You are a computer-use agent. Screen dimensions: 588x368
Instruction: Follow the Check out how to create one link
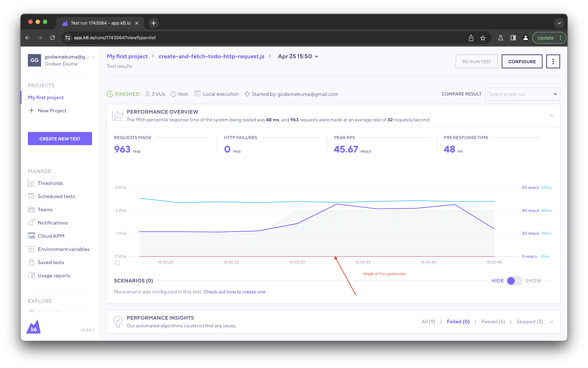coord(234,292)
